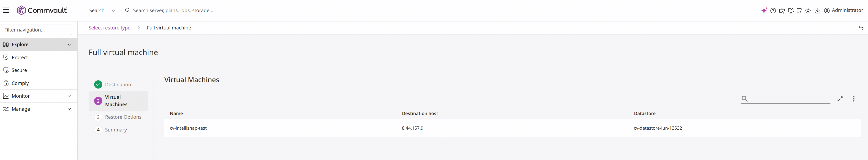Screen dimensions: 868x160
Task: Click the Select restore type breadcrumb link
Action: click(x=109, y=28)
